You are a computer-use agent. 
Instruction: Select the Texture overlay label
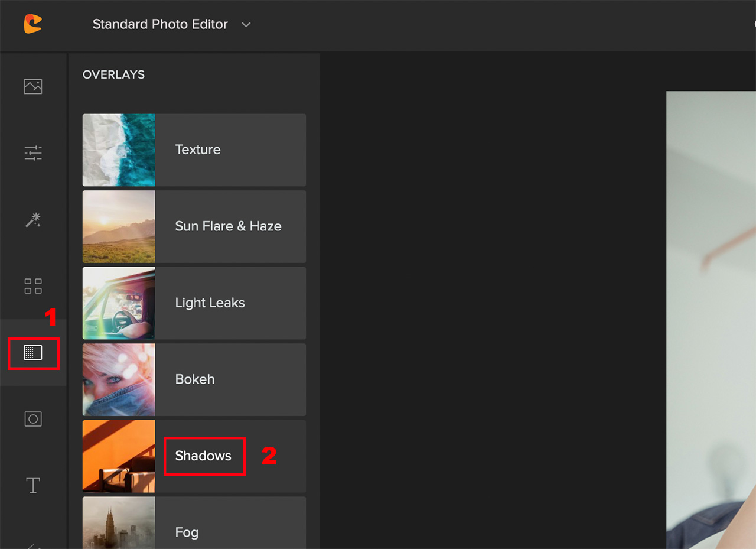pos(198,150)
